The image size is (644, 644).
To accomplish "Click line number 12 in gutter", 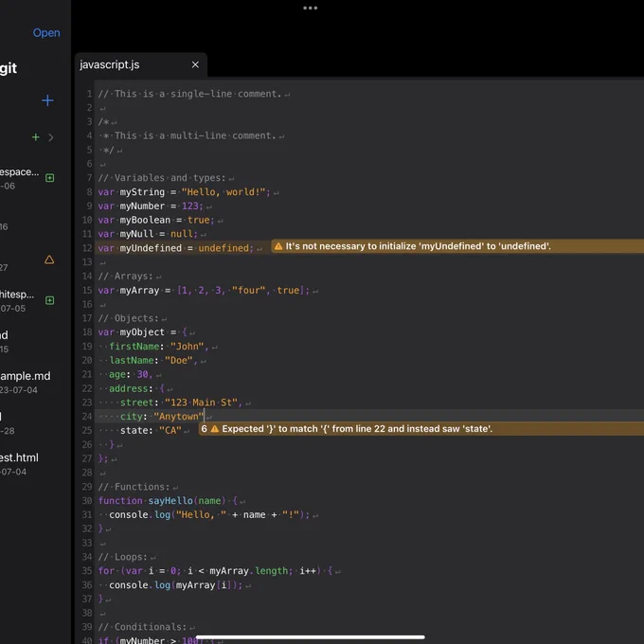I will pos(87,248).
